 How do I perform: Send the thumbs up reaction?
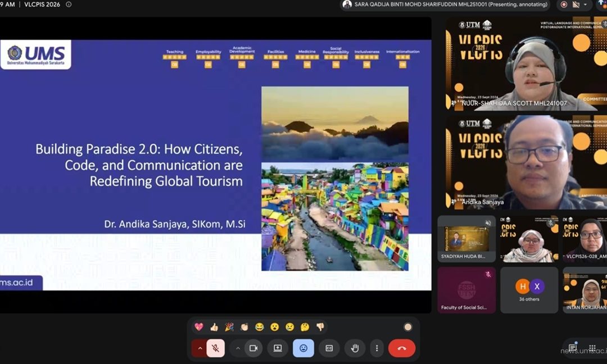pos(214,327)
